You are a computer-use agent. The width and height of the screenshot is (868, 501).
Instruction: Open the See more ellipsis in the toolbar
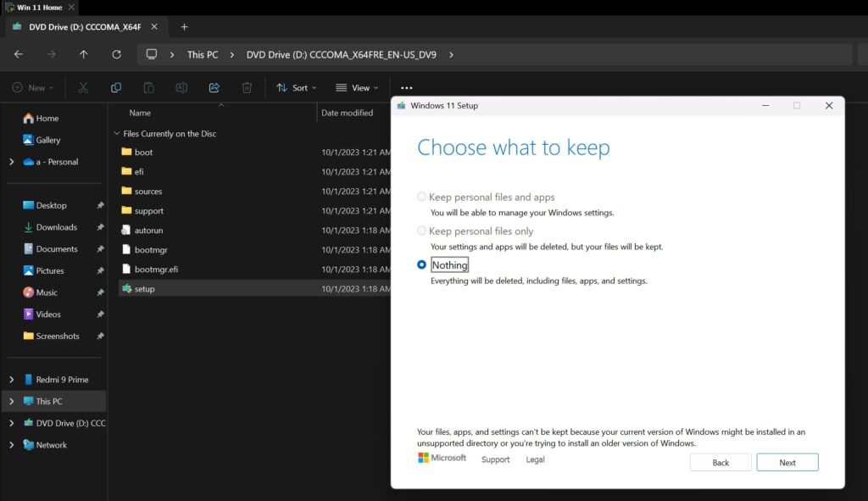406,87
